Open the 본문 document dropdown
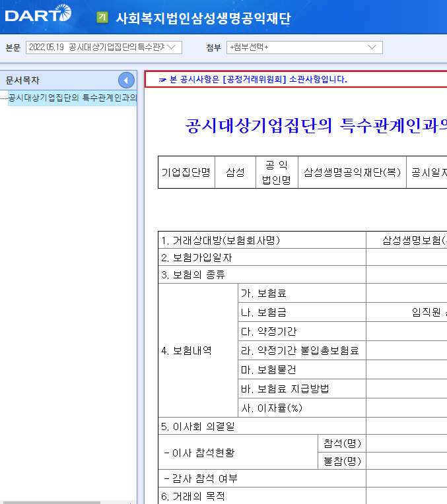 [x=104, y=47]
